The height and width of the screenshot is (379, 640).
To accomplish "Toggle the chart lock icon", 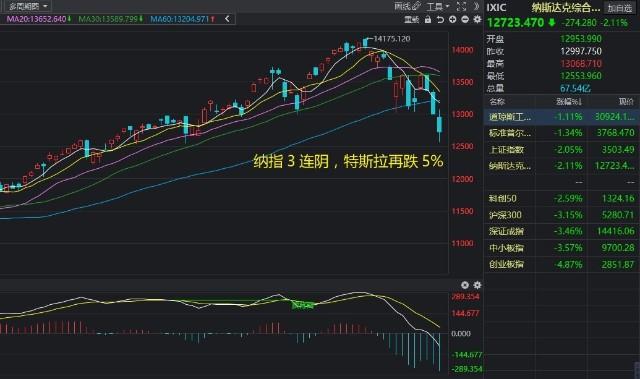I will point(427,19).
